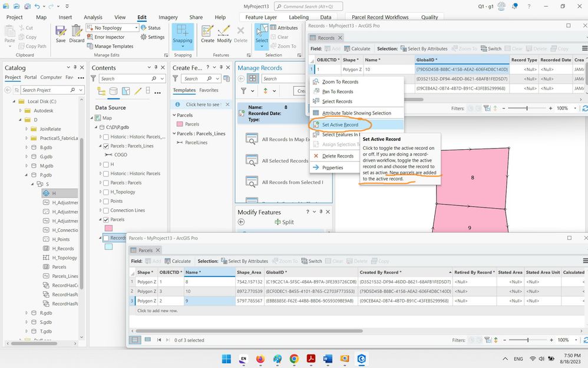Expand R.gdb in Catalog tree
The height and width of the screenshot is (368, 588).
tap(27, 313)
